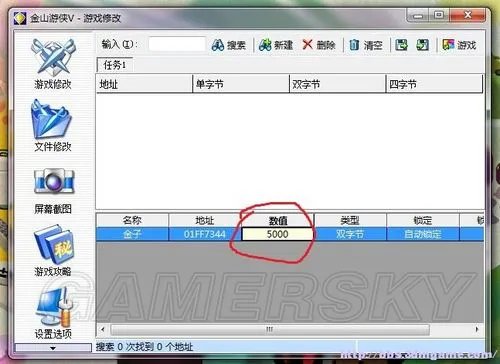Click the 金山游侠V title bar icon
The image size is (500, 364).
pos(20,18)
